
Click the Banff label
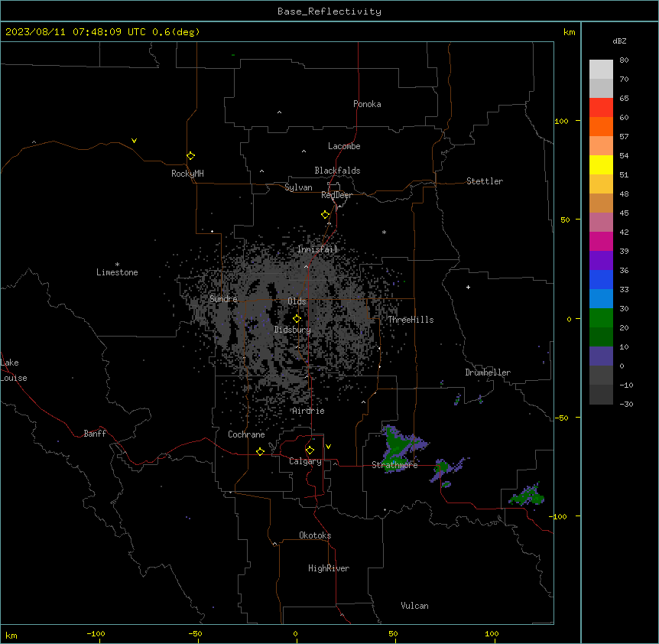95,434
